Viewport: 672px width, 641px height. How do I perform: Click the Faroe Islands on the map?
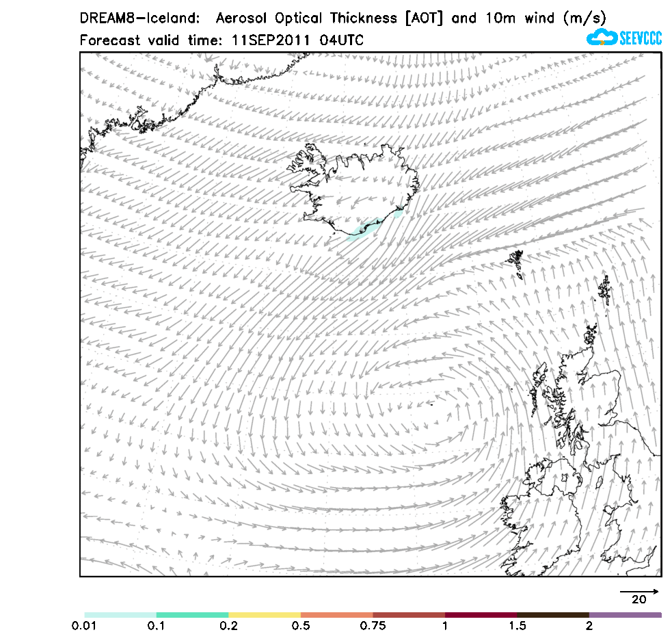pyautogui.click(x=515, y=262)
